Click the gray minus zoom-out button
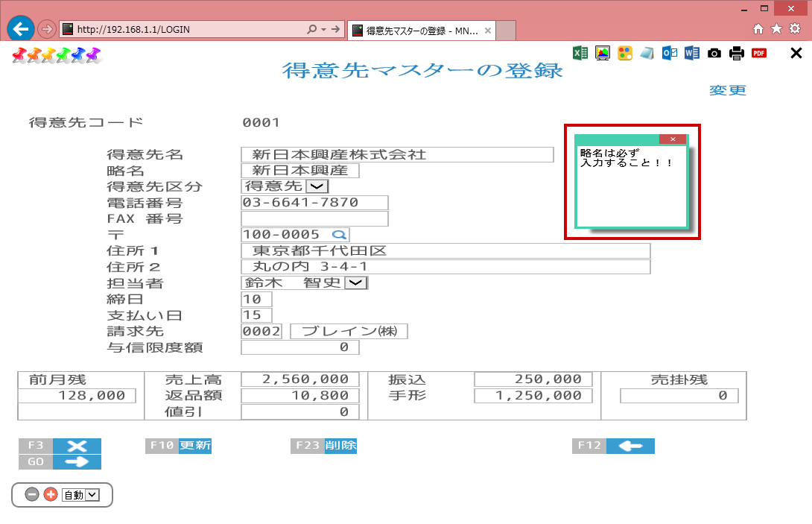The image size is (812, 524). (x=32, y=494)
